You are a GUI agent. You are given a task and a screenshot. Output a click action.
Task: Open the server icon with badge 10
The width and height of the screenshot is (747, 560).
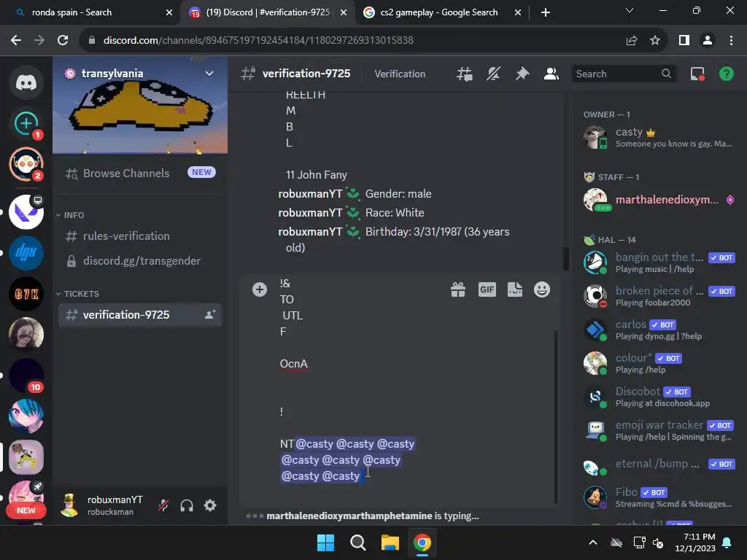(x=26, y=376)
